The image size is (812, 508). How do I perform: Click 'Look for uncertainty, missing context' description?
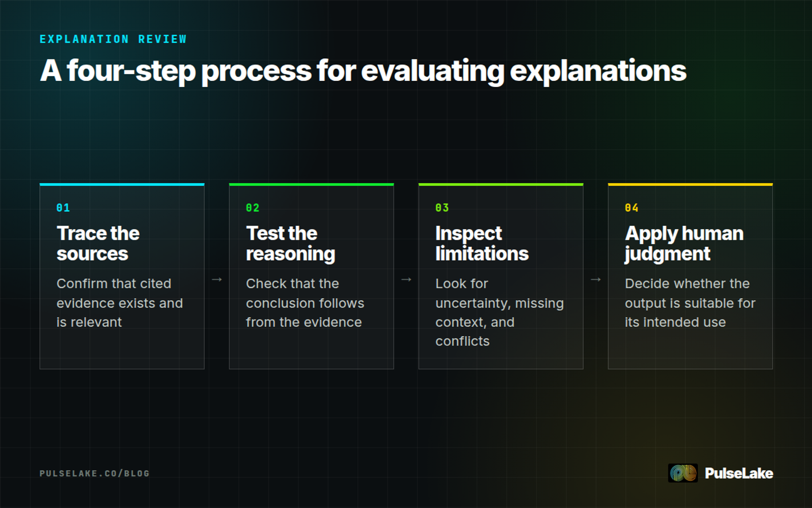[499, 312]
